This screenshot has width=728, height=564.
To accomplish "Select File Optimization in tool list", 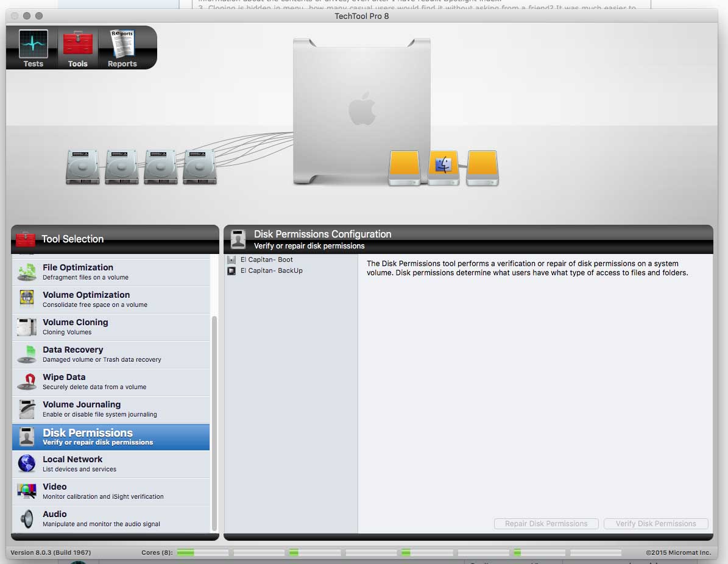I will (111, 272).
